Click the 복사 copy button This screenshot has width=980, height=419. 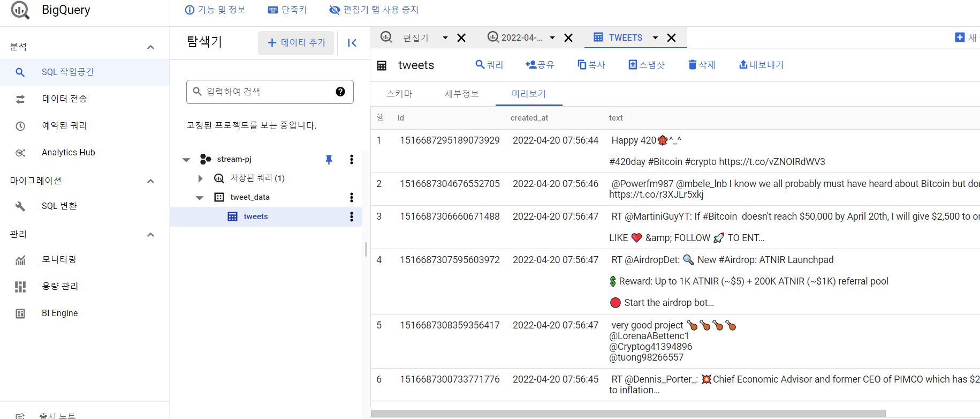point(591,65)
